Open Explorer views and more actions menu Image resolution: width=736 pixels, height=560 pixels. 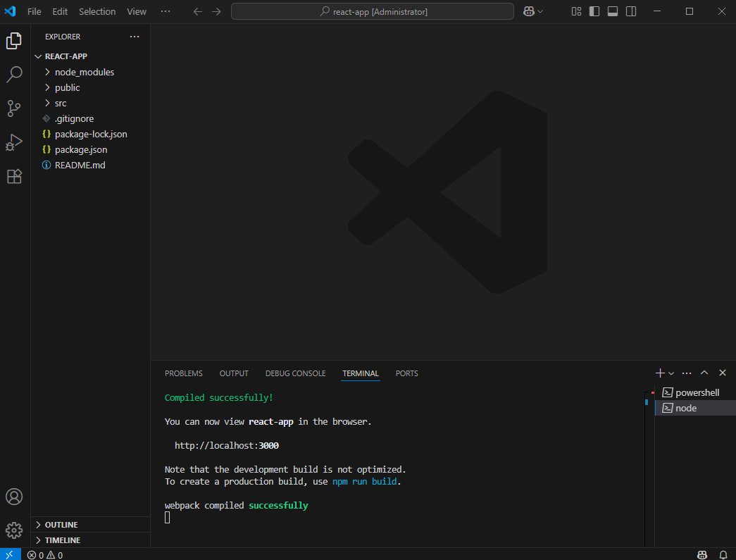click(135, 37)
